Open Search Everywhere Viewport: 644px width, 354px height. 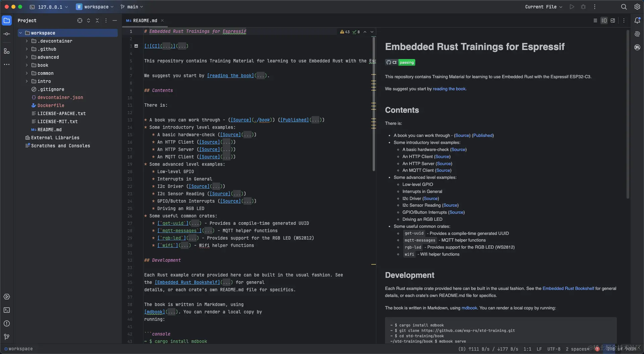point(624,7)
